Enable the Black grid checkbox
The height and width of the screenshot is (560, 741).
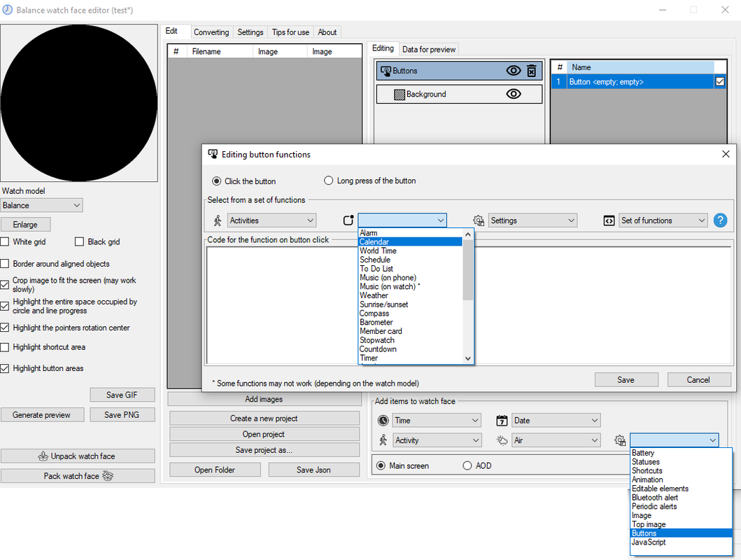tap(79, 241)
